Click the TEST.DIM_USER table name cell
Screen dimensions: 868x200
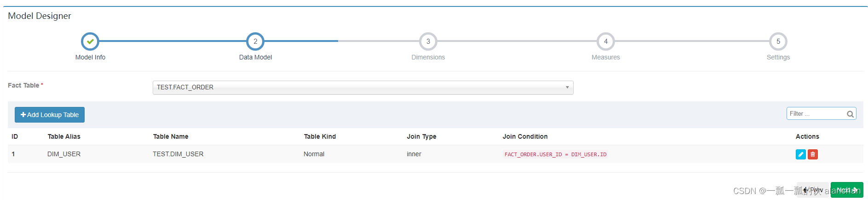pyautogui.click(x=178, y=154)
